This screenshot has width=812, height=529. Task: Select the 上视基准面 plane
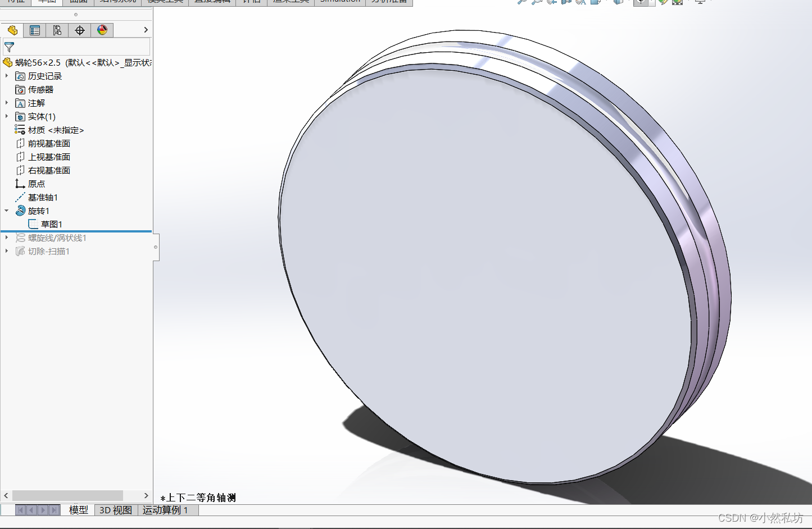pos(49,157)
